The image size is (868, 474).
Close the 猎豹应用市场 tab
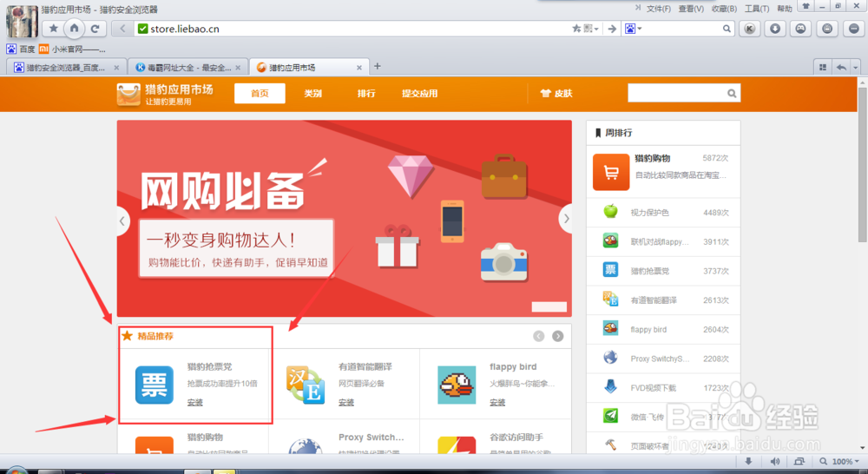point(358,68)
